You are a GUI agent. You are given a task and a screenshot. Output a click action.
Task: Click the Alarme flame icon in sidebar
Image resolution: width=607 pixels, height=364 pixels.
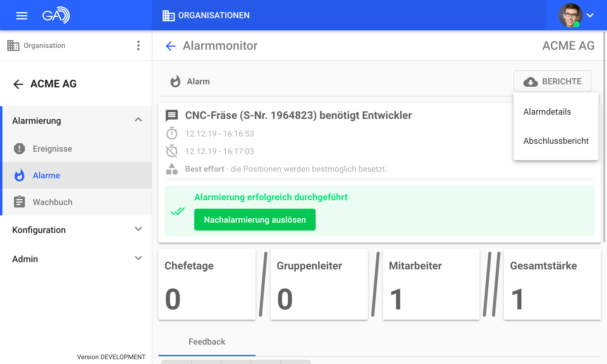pyautogui.click(x=19, y=175)
